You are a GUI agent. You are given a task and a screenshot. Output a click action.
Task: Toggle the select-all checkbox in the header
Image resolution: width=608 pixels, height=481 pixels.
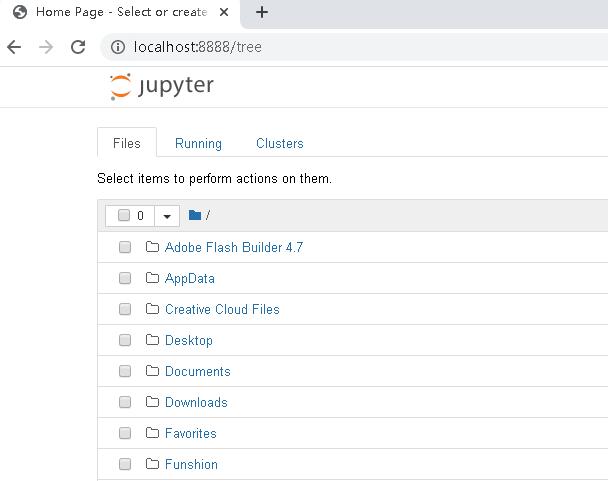124,215
